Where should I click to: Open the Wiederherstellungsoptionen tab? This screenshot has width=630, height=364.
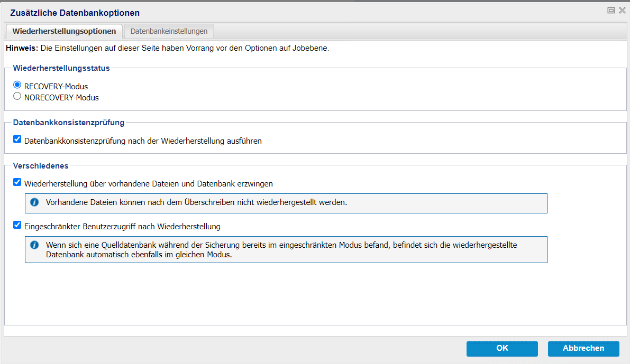tap(64, 31)
